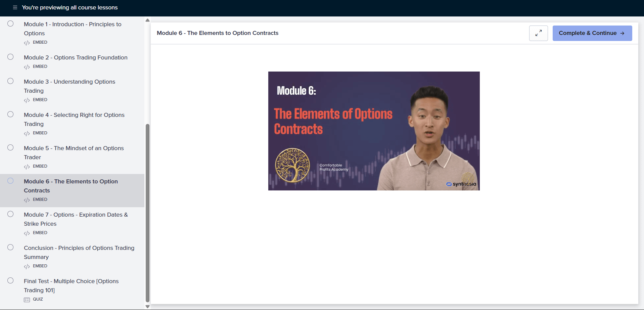This screenshot has width=644, height=310.
Task: Open Module 4 - Selecting Right for Options
Action: (74, 119)
